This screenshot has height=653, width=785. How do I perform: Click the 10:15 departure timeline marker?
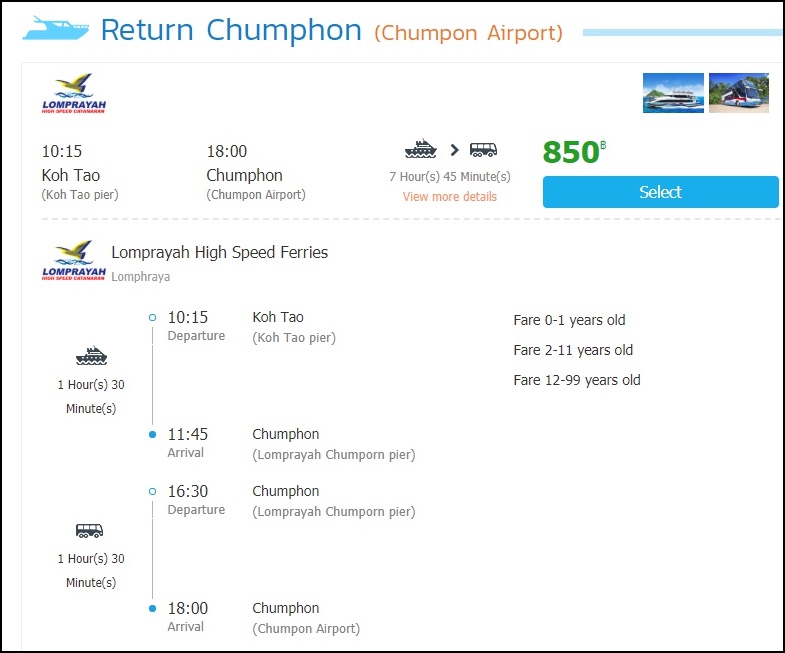coord(152,318)
